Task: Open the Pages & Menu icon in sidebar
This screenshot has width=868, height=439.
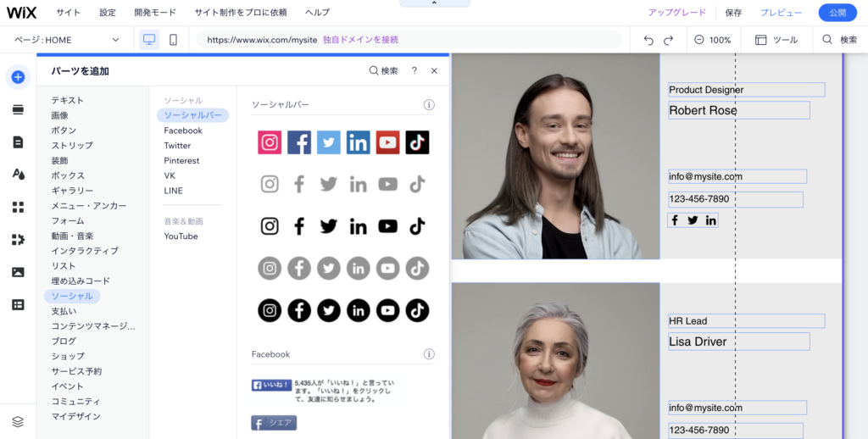Action: coord(18,142)
